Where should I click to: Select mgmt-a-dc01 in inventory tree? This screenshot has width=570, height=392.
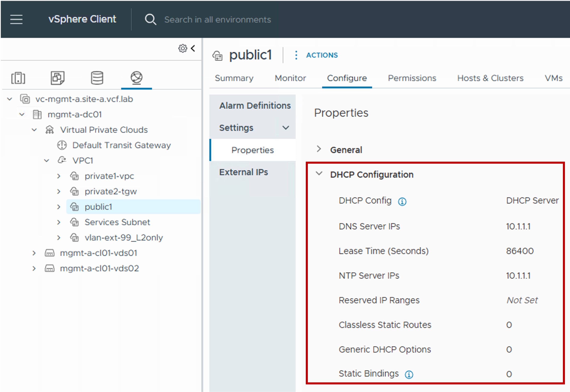tap(75, 115)
